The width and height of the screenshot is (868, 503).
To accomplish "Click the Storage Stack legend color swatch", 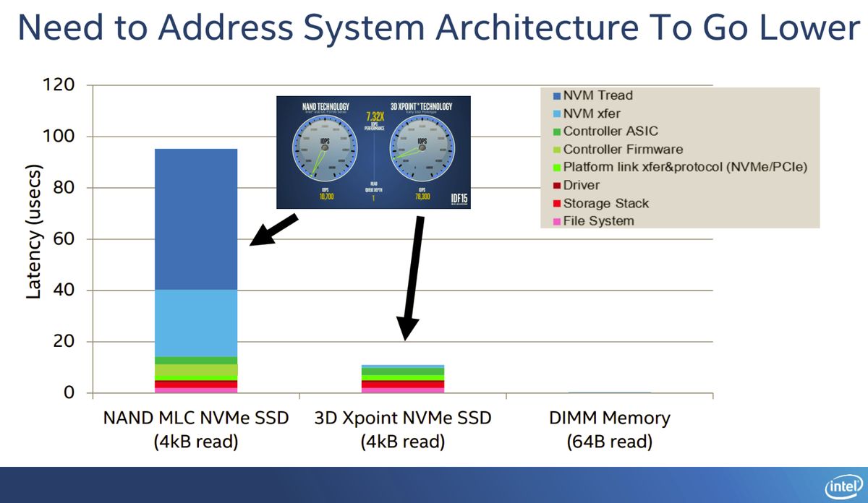I will point(556,204).
